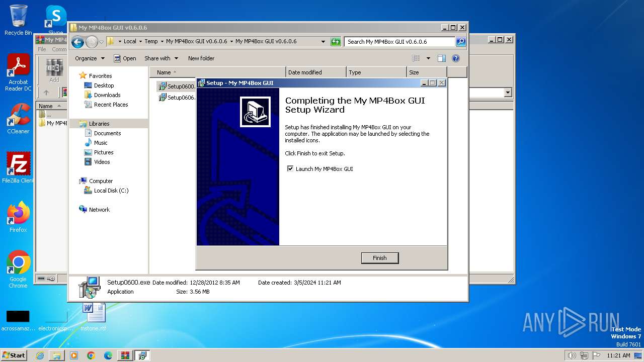Click the Forward arrow in Explorer
Screen dimensions: 644x362
click(x=92, y=42)
